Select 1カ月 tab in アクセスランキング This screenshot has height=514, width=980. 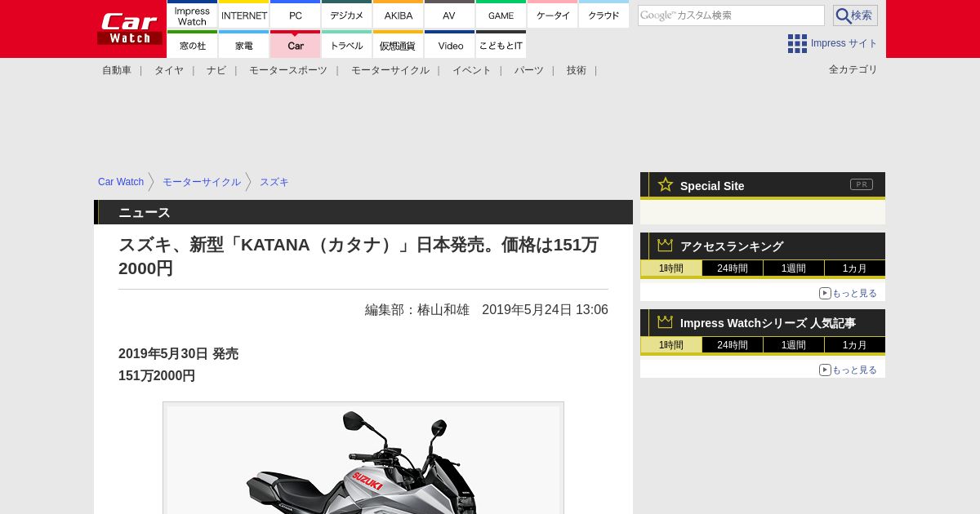[855, 268]
